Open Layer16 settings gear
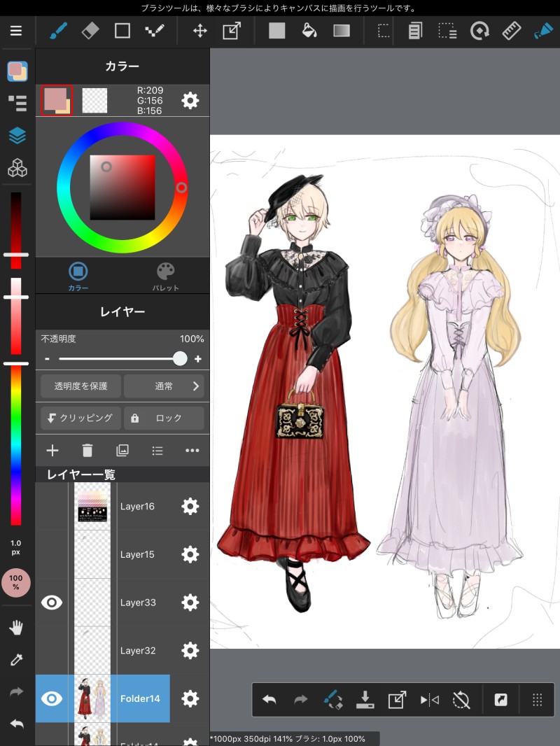 coord(190,506)
